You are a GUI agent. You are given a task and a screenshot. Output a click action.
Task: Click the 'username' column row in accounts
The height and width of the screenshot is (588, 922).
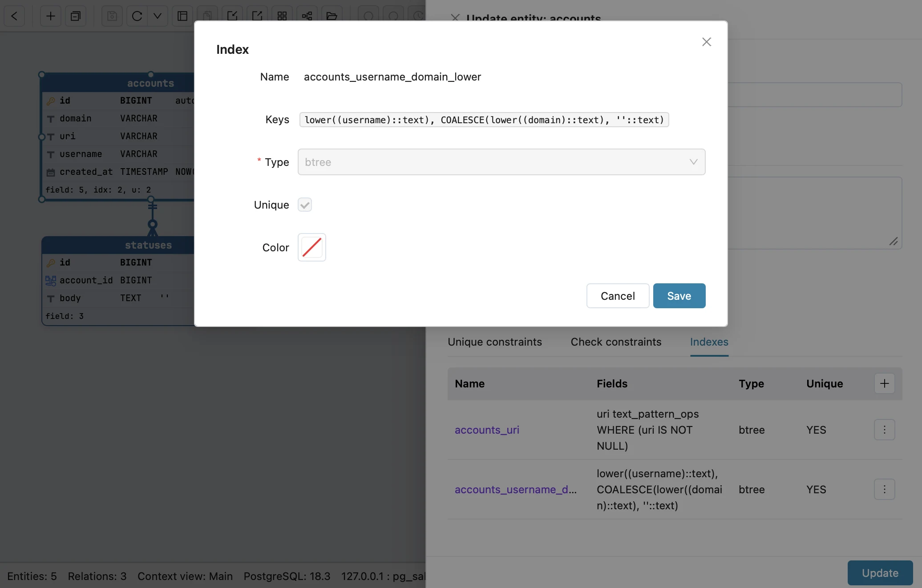118,154
